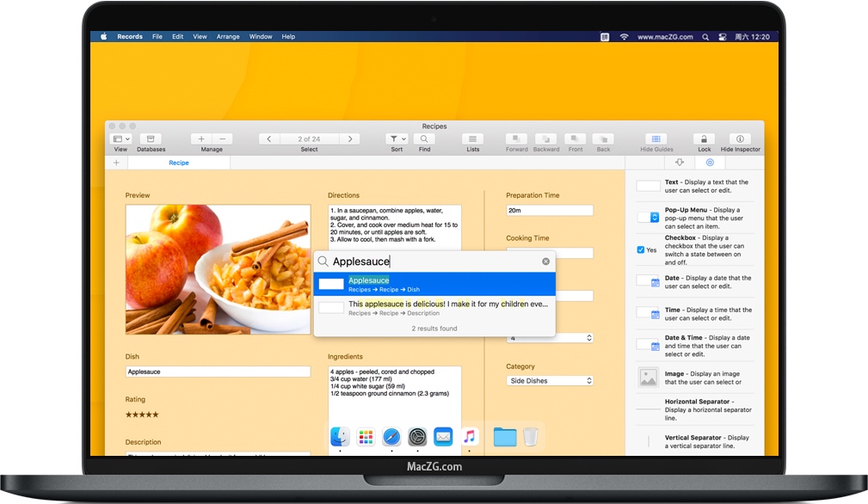This screenshot has width=868, height=504.
Task: Pick the Date element in the inspector
Action: click(x=696, y=282)
